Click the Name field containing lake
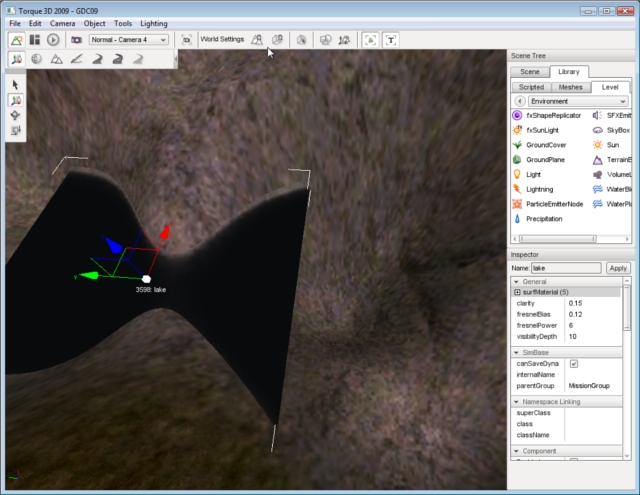The height and width of the screenshot is (495, 640). tap(566, 268)
